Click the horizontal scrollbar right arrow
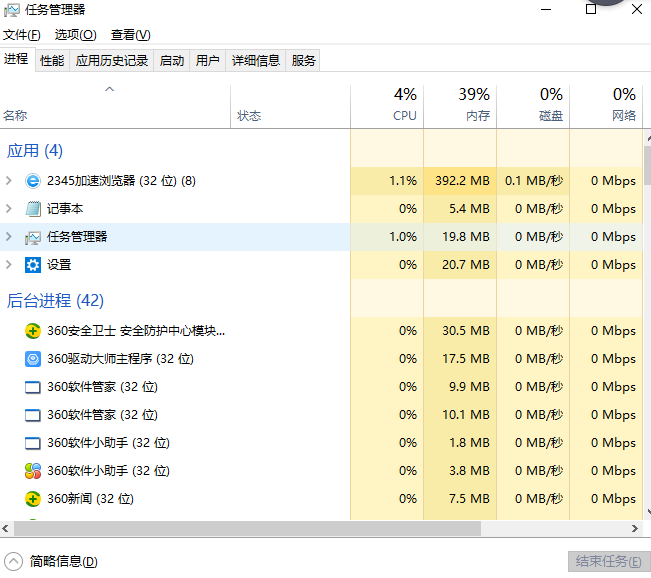 point(635,529)
